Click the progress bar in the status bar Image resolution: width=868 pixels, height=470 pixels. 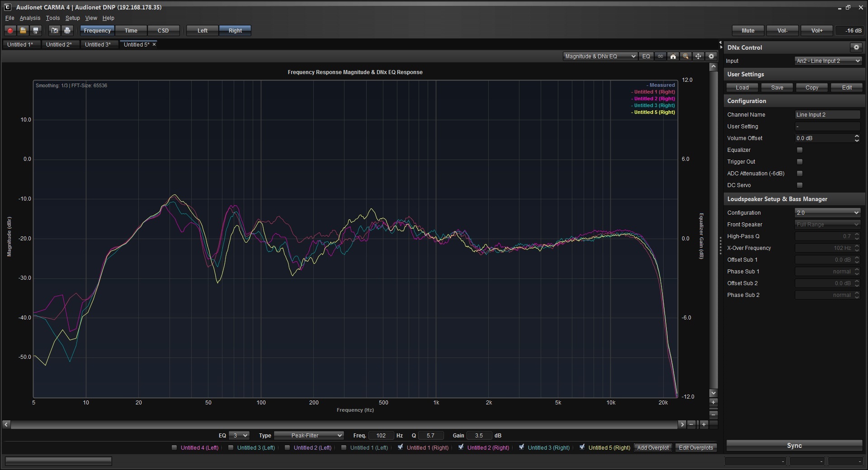coord(58,461)
